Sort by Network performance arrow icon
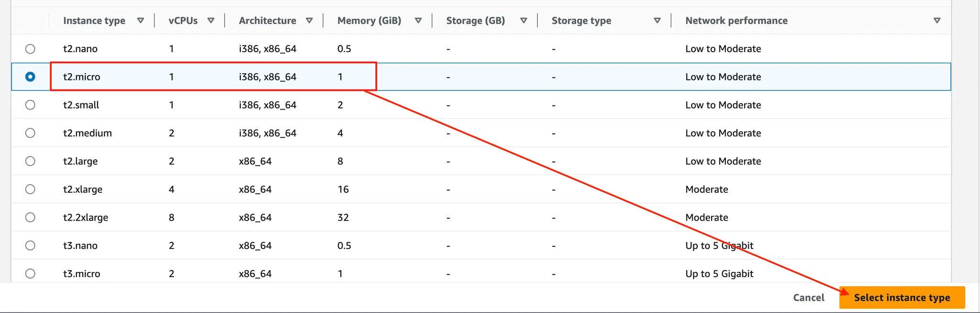The image size is (980, 313). pyautogui.click(x=936, y=21)
